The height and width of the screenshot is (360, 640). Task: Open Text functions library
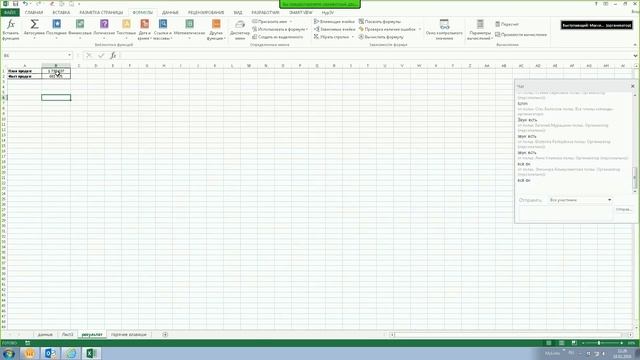pos(126,29)
